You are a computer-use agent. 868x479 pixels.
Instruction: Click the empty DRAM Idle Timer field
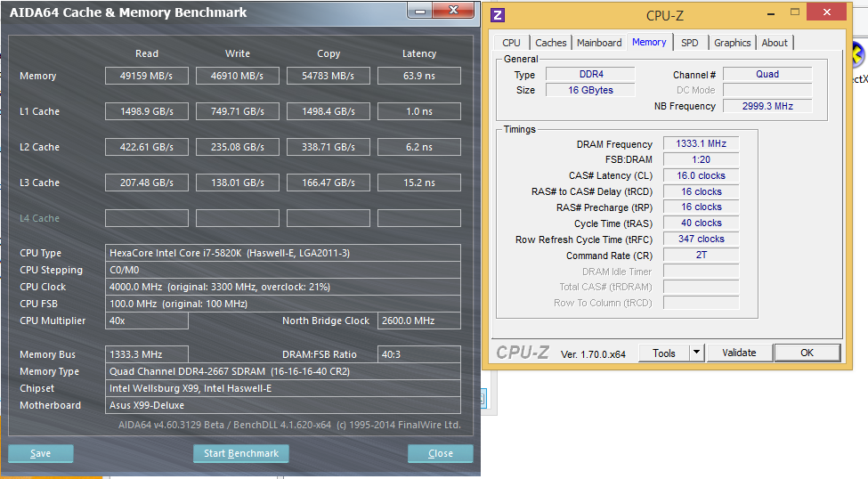tap(701, 272)
